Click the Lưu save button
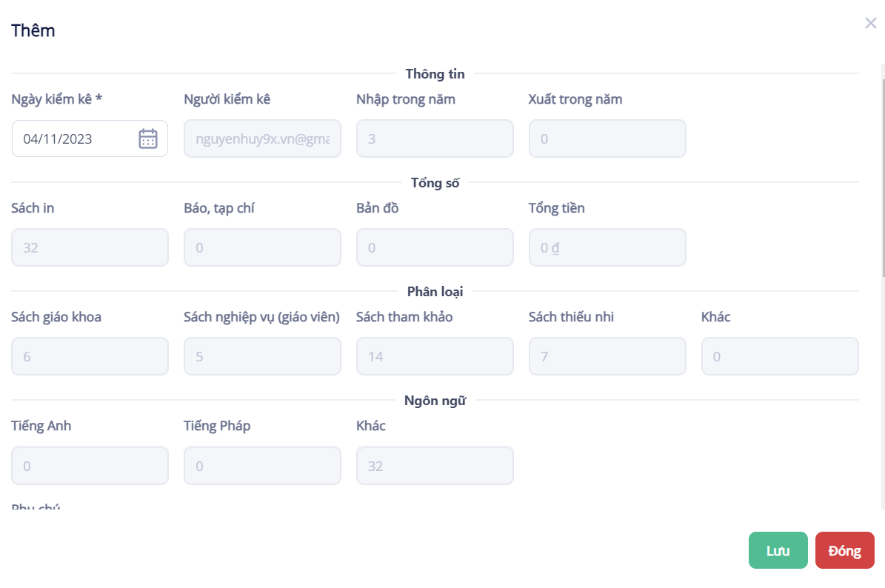This screenshot has height=588, width=885. 778,550
